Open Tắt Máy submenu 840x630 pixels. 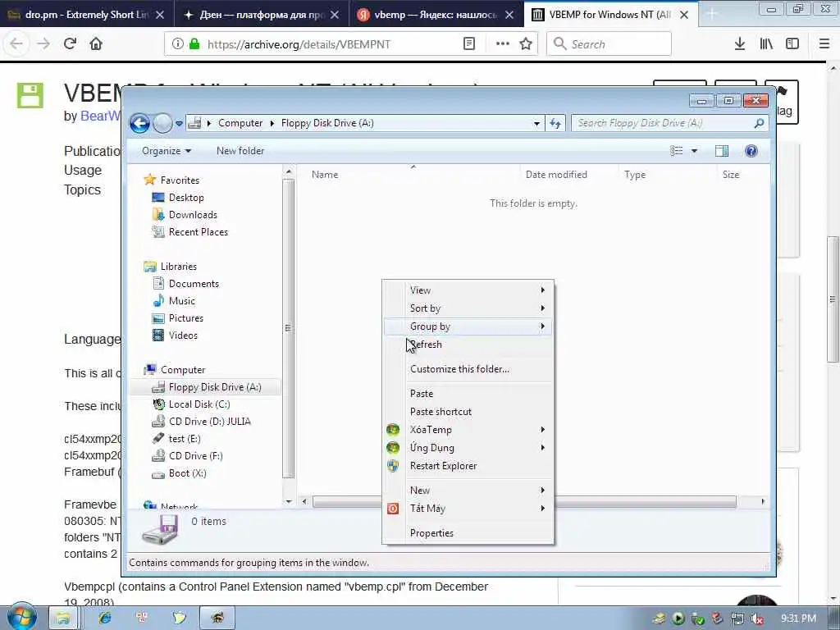tap(468, 509)
